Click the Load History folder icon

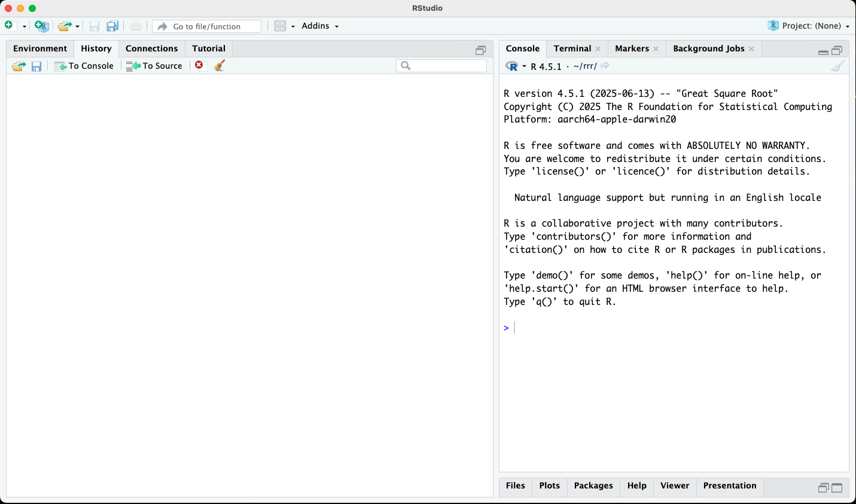tap(19, 66)
